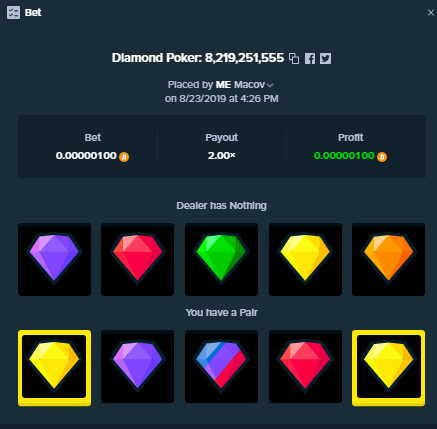Close the Bet dialog
The width and height of the screenshot is (437, 429).
coord(431,13)
